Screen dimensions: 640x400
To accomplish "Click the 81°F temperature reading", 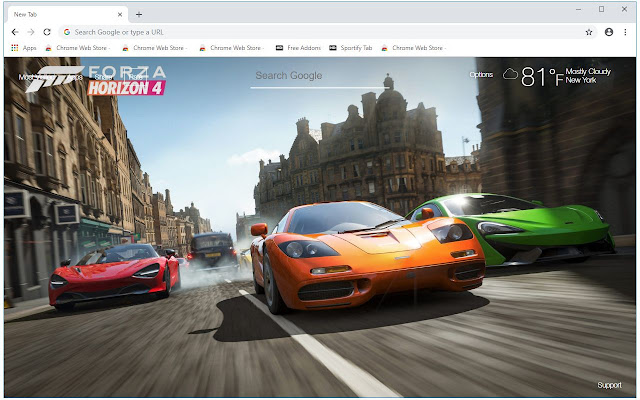I will click(542, 77).
